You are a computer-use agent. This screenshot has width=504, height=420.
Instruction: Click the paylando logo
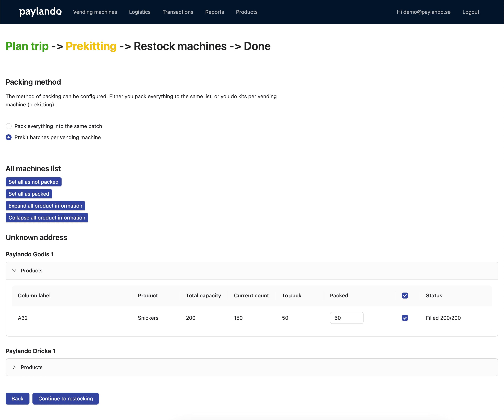point(40,12)
